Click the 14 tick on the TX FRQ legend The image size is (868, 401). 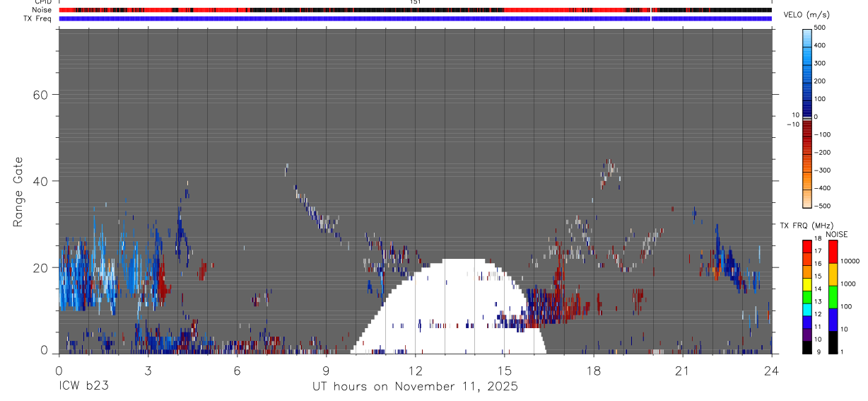[x=818, y=289]
